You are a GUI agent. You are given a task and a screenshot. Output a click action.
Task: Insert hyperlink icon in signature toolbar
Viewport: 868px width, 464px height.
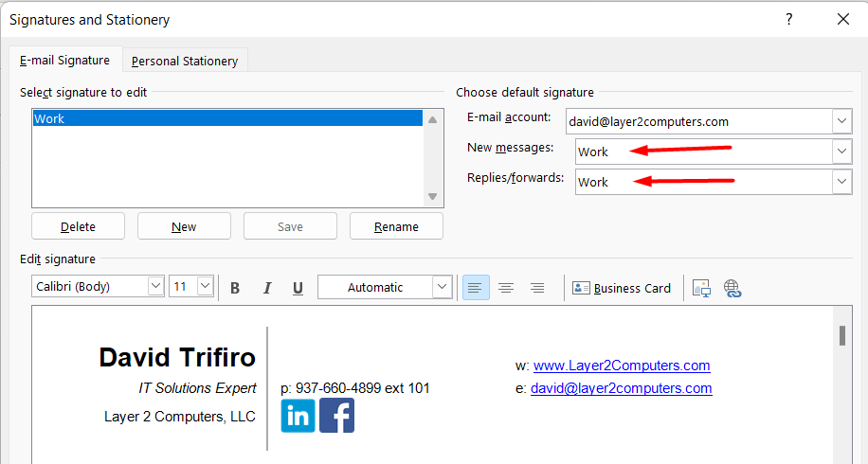(x=732, y=288)
